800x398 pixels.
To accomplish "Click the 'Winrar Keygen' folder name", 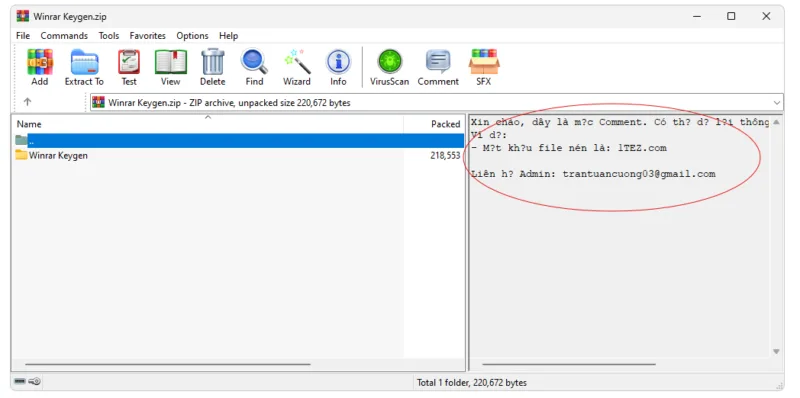I will tap(58, 155).
